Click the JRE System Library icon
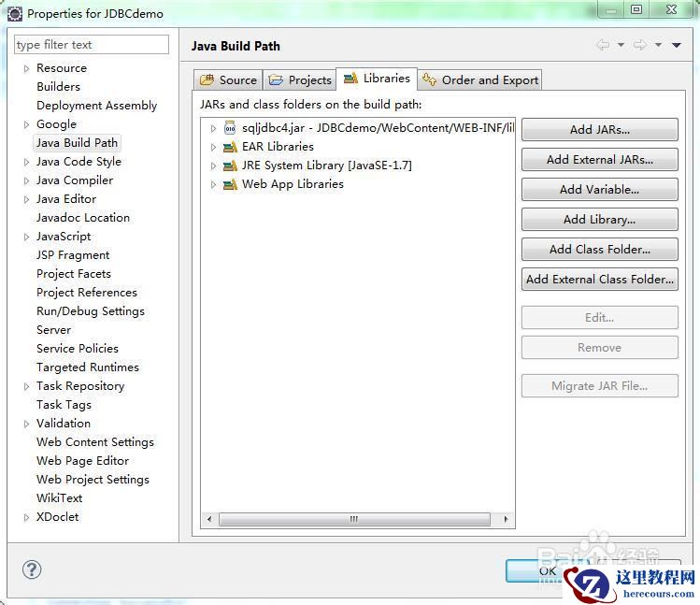This screenshot has height=605, width=700. point(230,166)
